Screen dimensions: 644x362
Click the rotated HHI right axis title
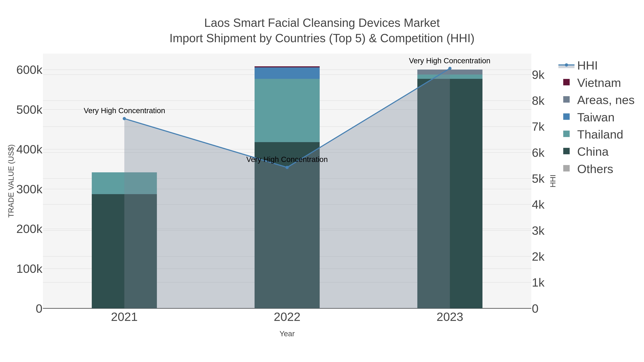[x=553, y=181]
